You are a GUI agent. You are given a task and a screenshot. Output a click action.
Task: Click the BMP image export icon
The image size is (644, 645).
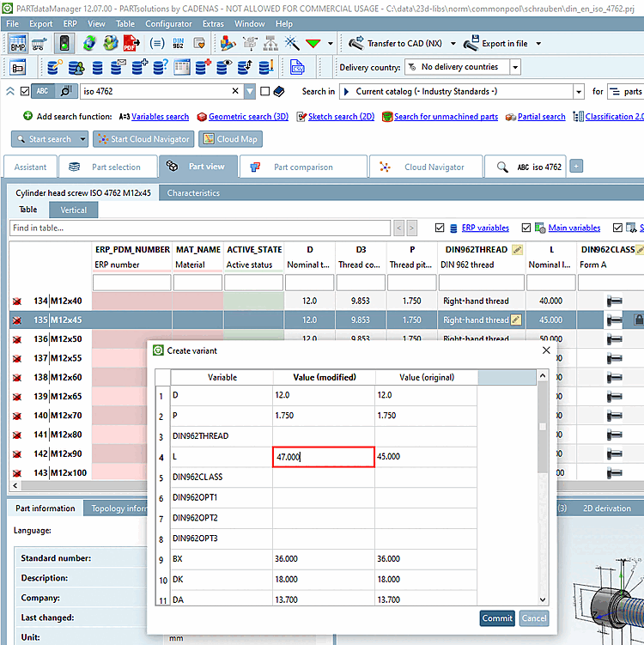pos(17,43)
